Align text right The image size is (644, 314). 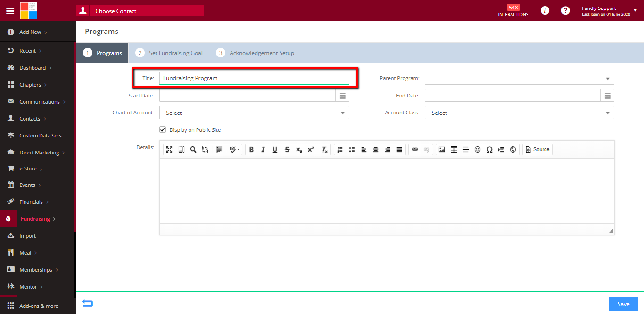pyautogui.click(x=388, y=149)
